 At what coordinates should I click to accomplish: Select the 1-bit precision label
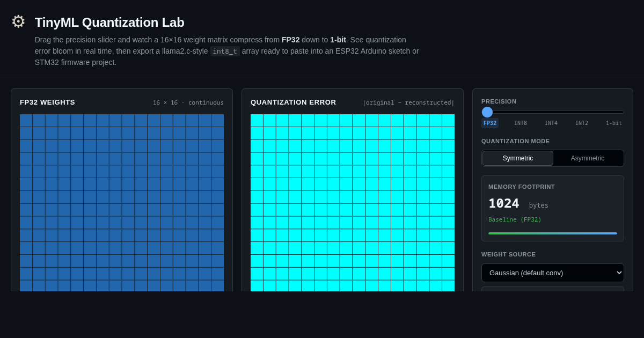click(x=614, y=123)
